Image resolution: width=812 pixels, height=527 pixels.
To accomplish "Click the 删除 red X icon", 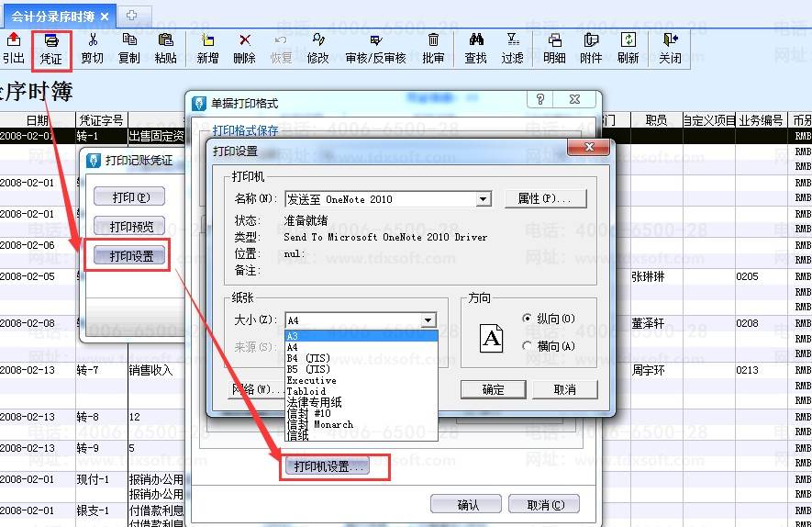I will 245,40.
